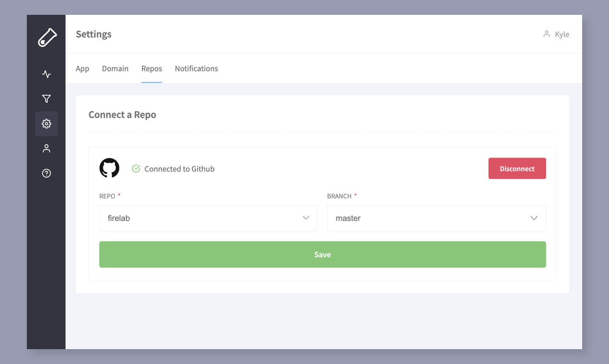Click the Settings page title
Viewport: 609px width, 364px height.
click(x=94, y=34)
